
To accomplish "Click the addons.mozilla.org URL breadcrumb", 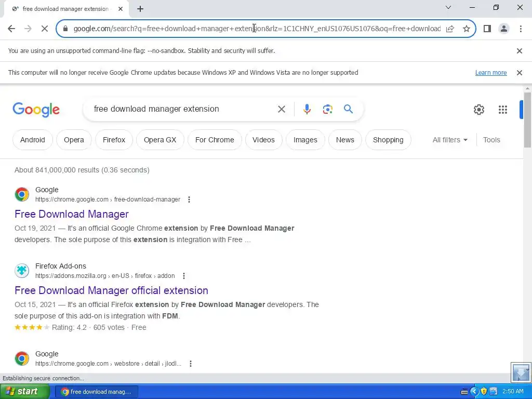I will (105, 276).
